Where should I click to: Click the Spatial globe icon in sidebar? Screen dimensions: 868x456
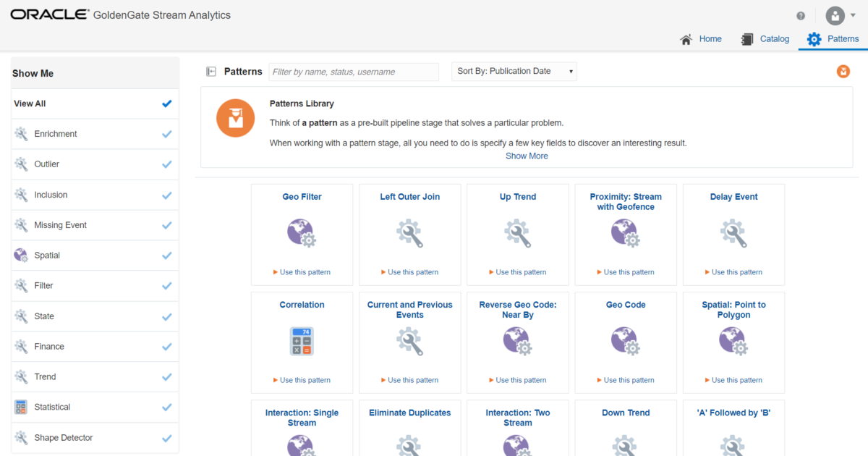tap(21, 256)
